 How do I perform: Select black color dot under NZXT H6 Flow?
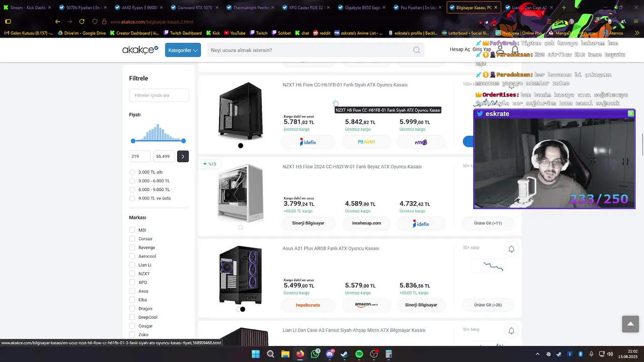(x=240, y=146)
